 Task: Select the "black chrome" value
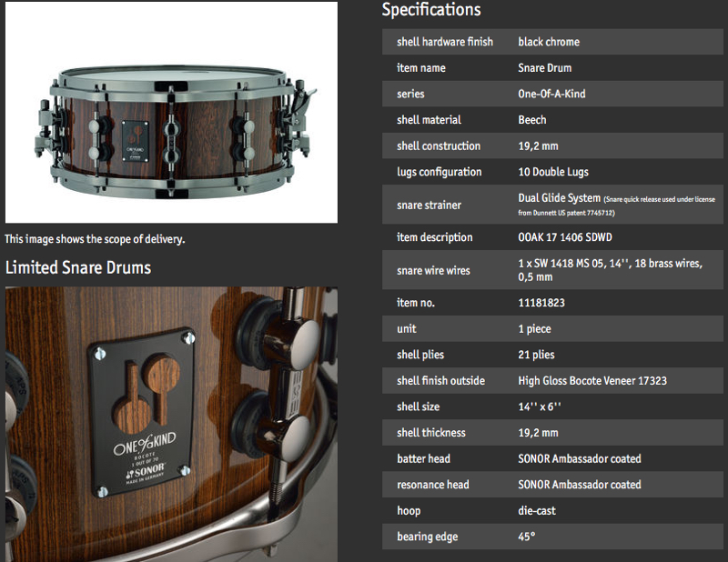coord(549,42)
